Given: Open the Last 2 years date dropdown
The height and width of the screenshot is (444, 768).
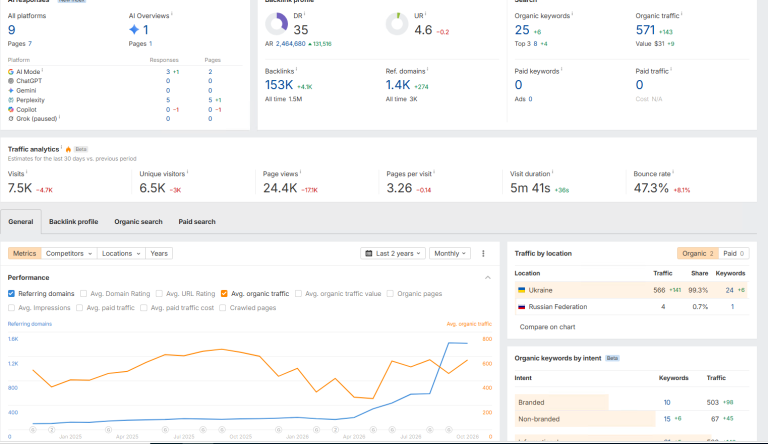Looking at the screenshot, I should [393, 253].
